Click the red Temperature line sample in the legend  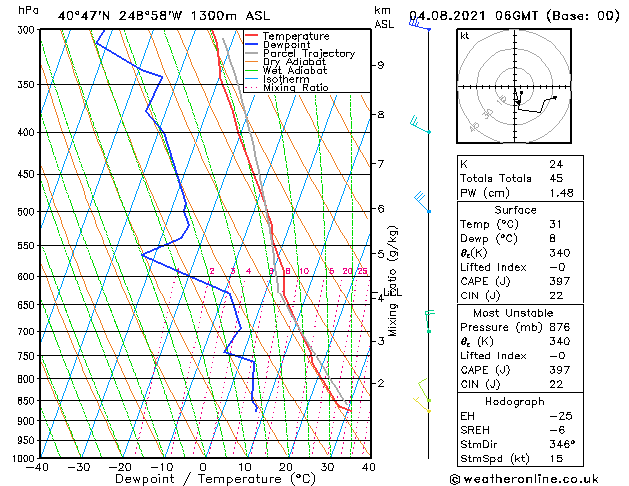pos(251,36)
